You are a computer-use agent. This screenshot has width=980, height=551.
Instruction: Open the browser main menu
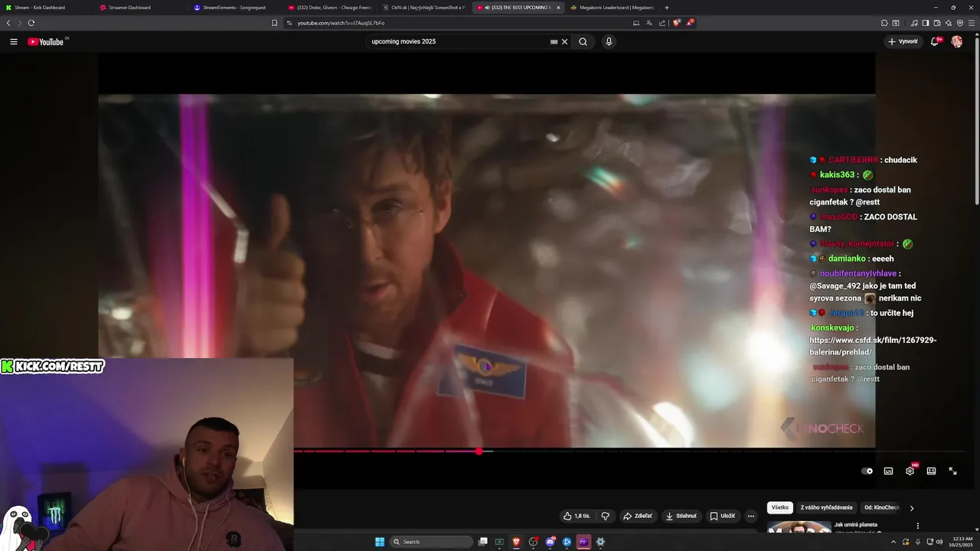tap(972, 23)
